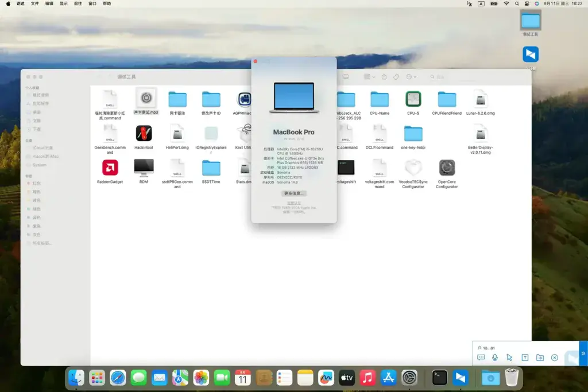Open Control Center in menu bar
Viewport: 588px width, 392px height.
pyautogui.click(x=527, y=3)
